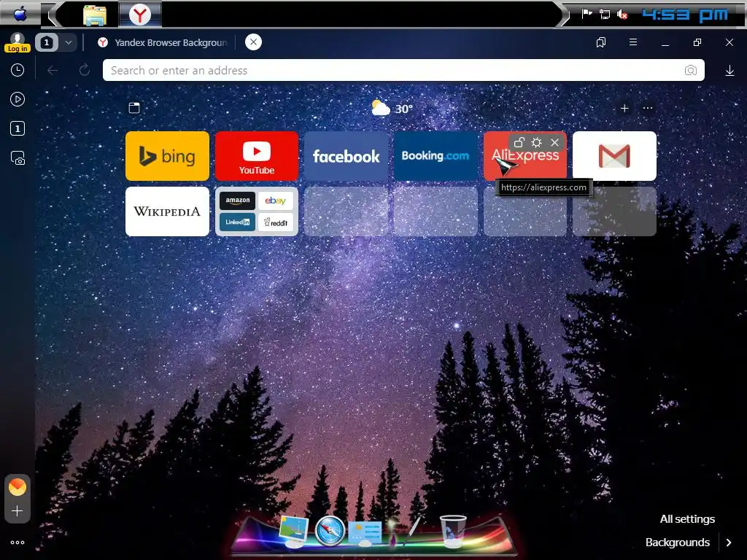This screenshot has width=747, height=560.
Task: Click the muted volume tray icon
Action: (622, 15)
